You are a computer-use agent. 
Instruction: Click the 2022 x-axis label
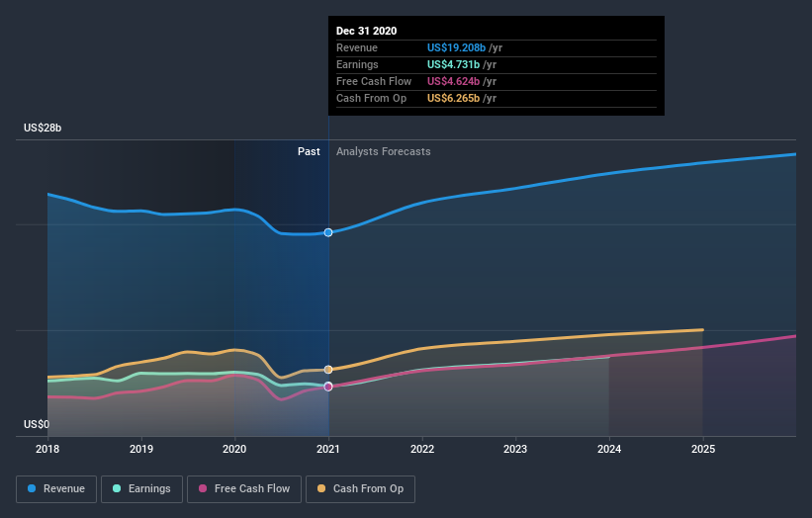[x=422, y=449]
